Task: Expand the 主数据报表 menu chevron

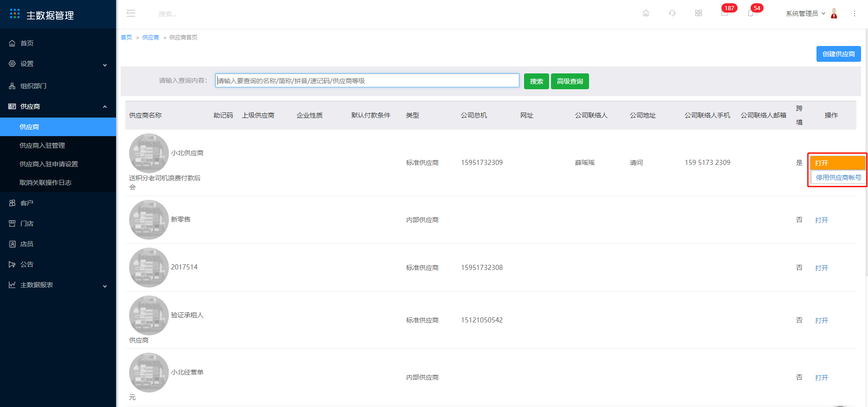Action: click(x=105, y=286)
